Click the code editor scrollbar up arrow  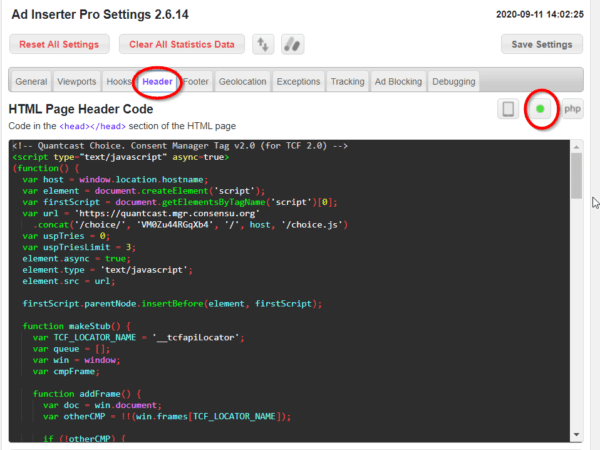point(576,146)
